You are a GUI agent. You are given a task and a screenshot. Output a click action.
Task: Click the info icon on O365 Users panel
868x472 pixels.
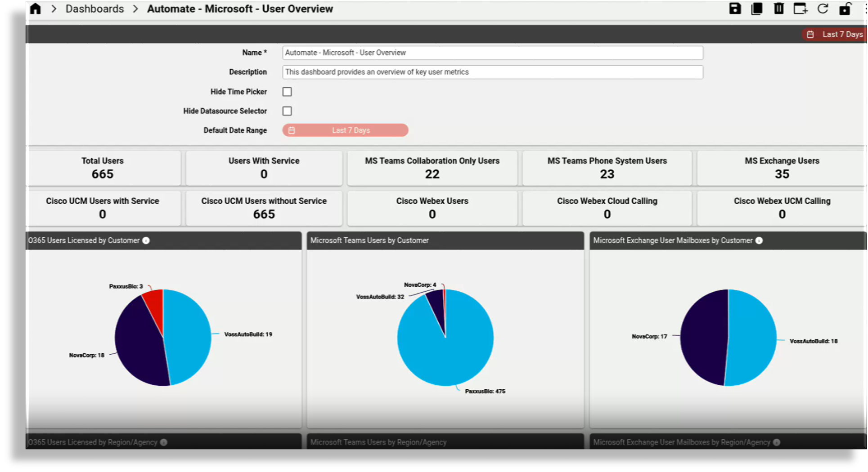coord(145,240)
